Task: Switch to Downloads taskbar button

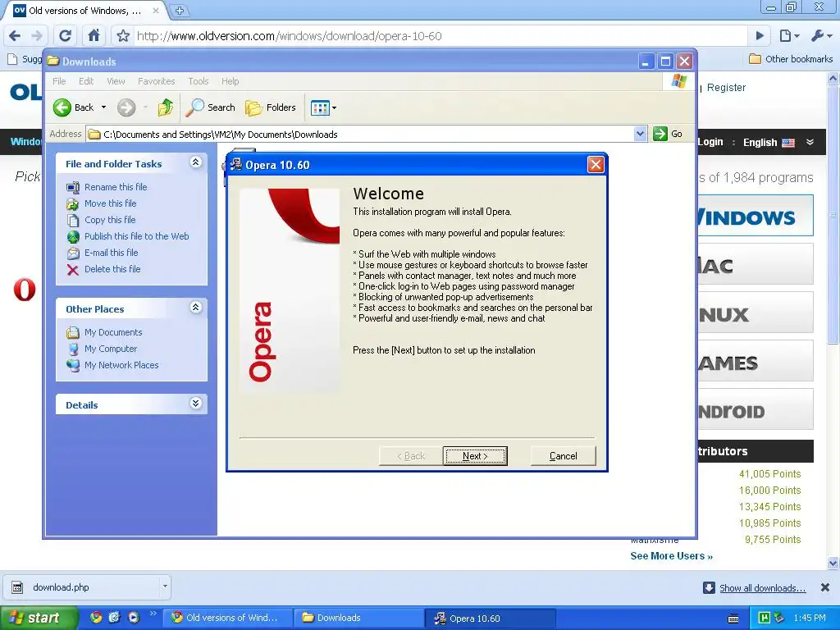Action: coord(358,619)
